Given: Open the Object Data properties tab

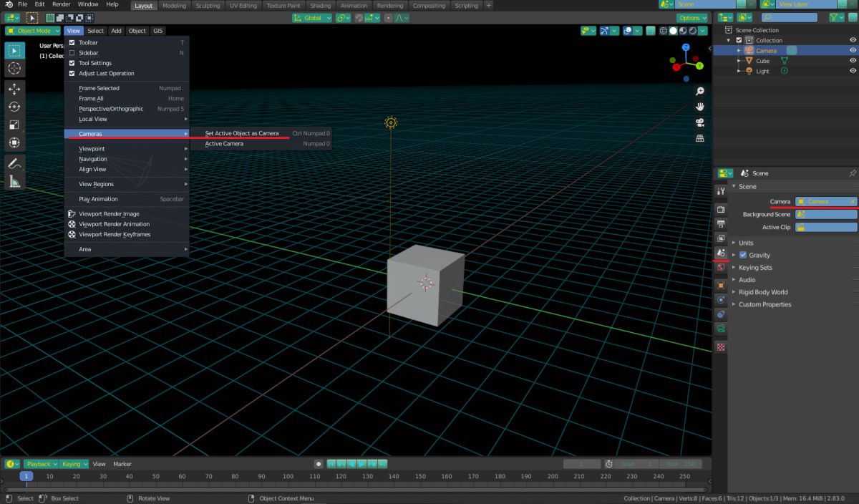Looking at the screenshot, I should point(721,329).
